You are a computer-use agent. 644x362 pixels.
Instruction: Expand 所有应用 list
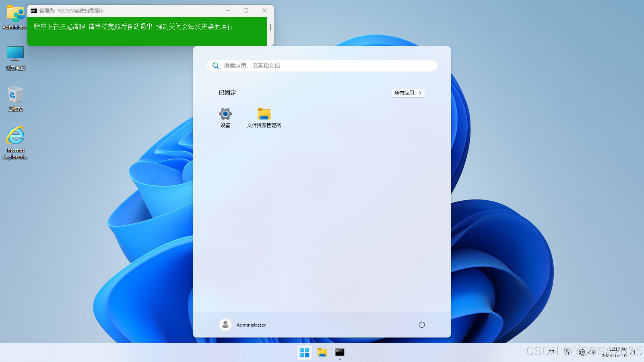(408, 93)
